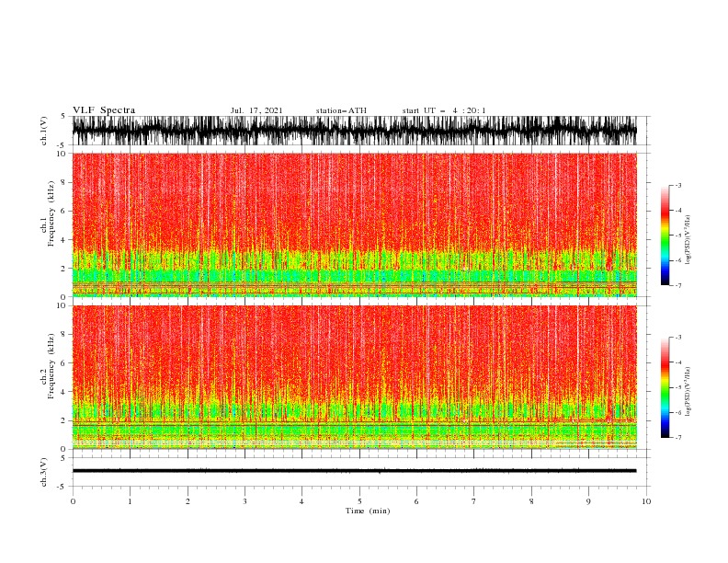Click the "4" frequency tick of ch.2
The height and width of the screenshot is (563, 728).
64,392
